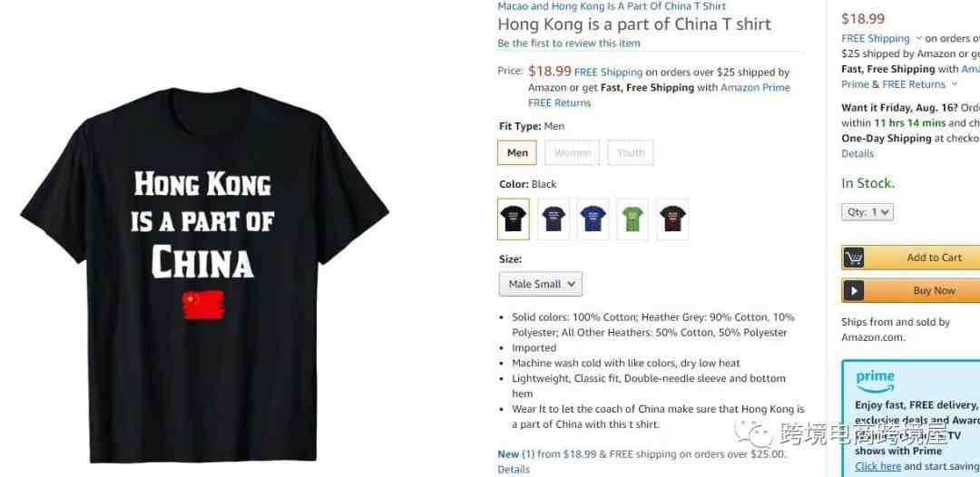Click the main black T-shirt product image
This screenshot has height=477, width=980.
click(x=204, y=275)
